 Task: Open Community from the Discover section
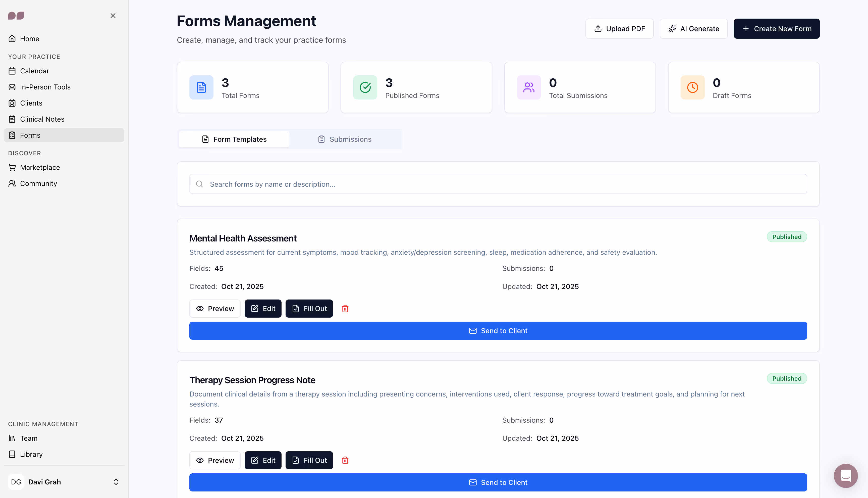click(38, 183)
